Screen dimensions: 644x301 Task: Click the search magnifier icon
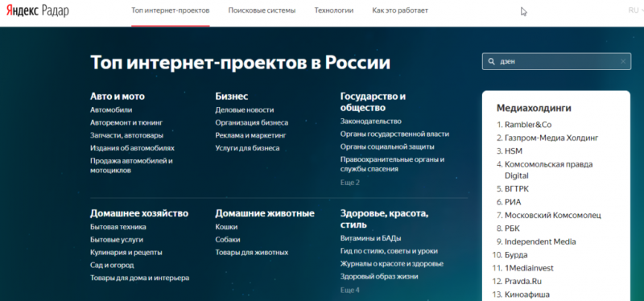click(x=491, y=62)
